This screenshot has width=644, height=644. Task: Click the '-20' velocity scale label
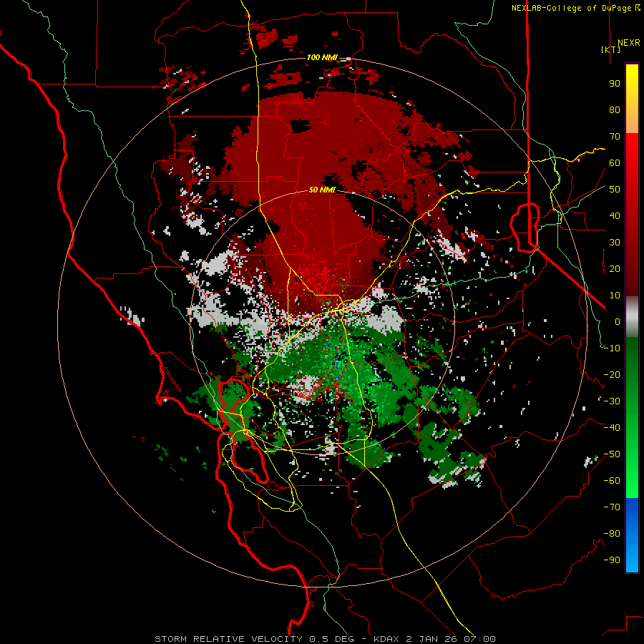tap(612, 374)
